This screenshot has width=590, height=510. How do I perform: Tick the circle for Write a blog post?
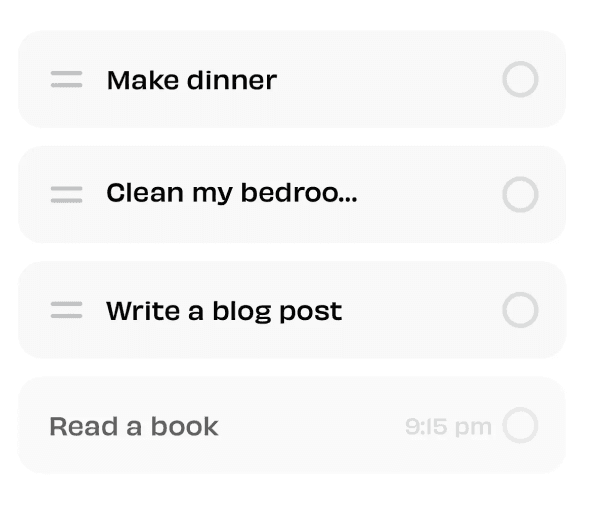[x=520, y=310]
